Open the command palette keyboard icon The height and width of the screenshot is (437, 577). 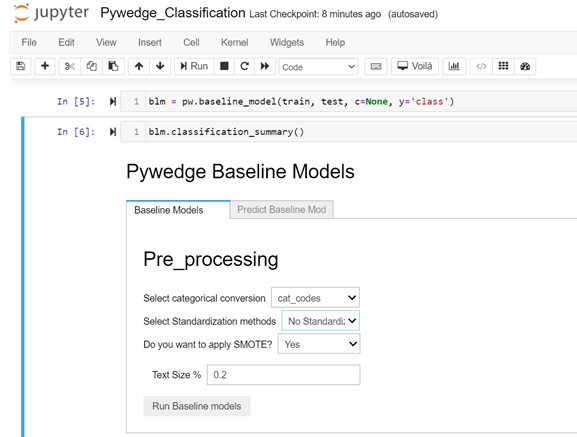click(375, 66)
